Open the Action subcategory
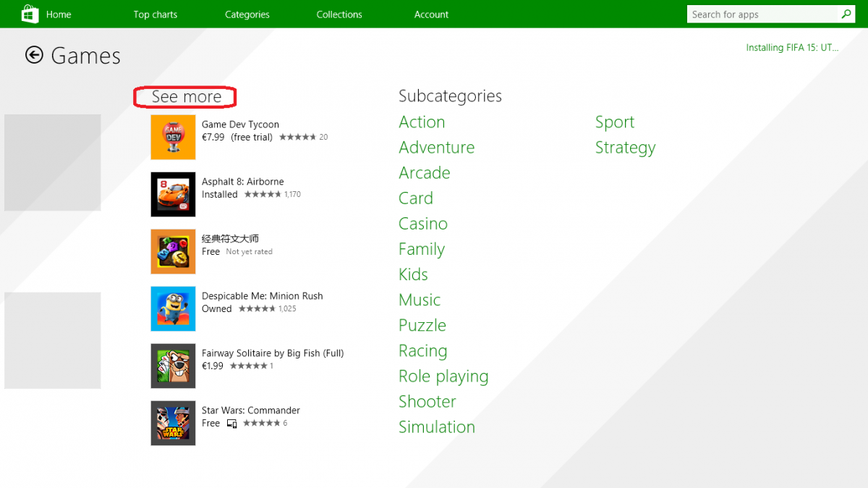The height and width of the screenshot is (488, 868). (x=422, y=122)
